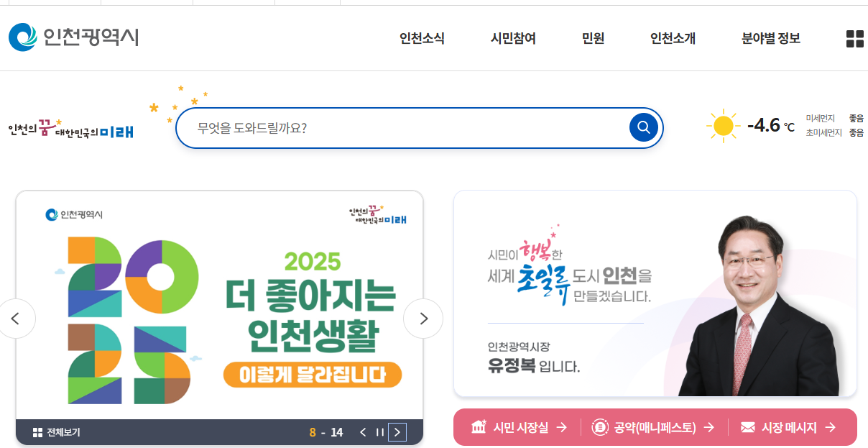Expand the 분야별 정보 menu
The height and width of the screenshot is (448, 868).
click(x=771, y=39)
